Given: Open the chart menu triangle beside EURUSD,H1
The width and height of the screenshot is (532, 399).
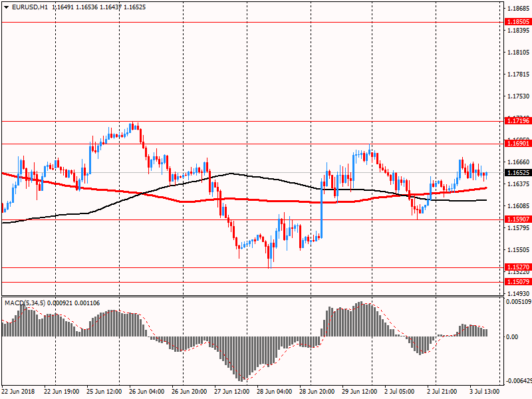Looking at the screenshot, I should tap(6, 7).
